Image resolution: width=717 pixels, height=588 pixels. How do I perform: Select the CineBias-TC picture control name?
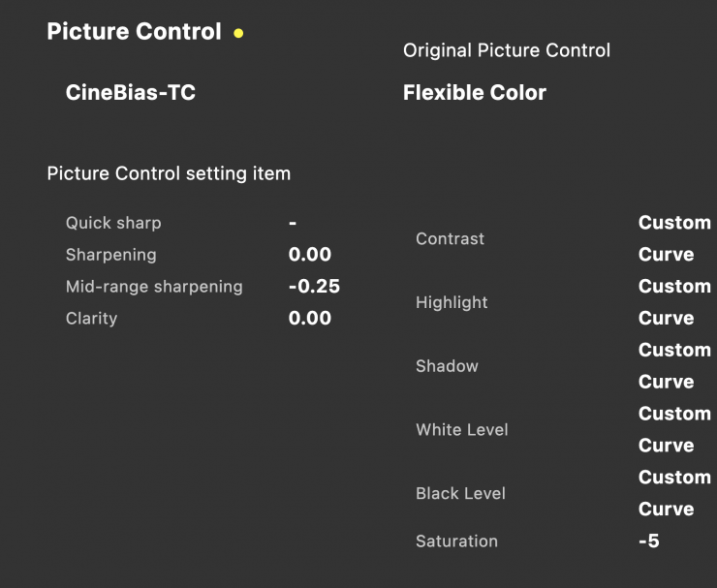click(x=130, y=93)
